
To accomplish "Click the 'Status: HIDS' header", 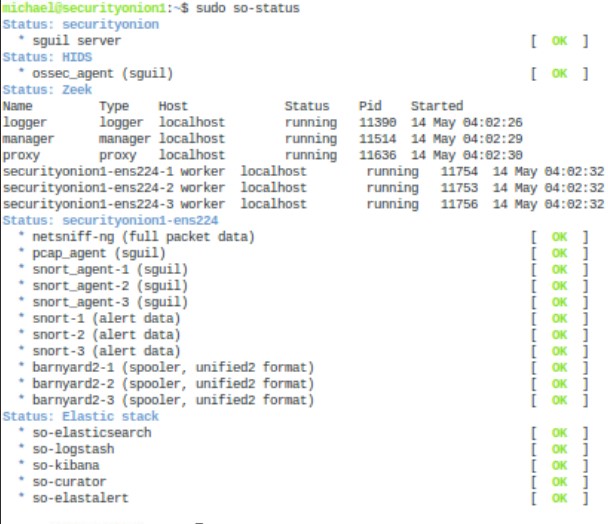I will (x=47, y=57).
